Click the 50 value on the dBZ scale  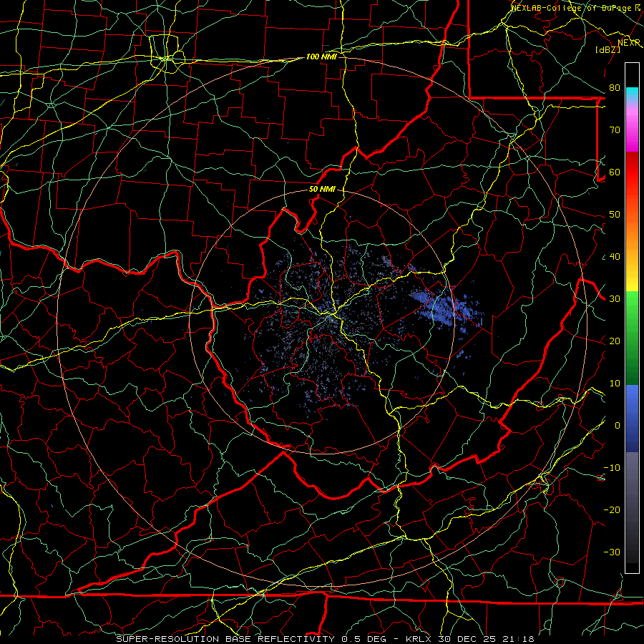click(615, 215)
